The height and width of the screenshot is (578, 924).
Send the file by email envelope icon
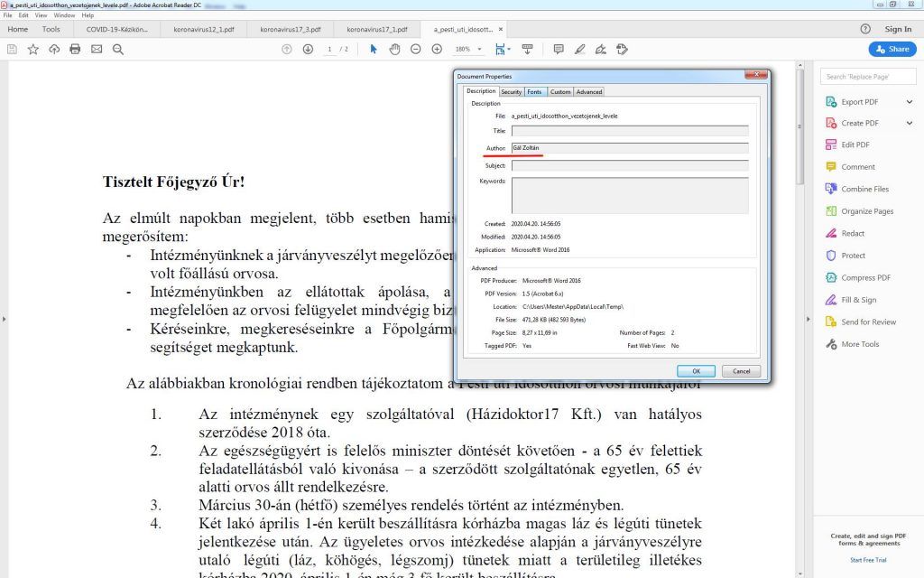[x=97, y=50]
